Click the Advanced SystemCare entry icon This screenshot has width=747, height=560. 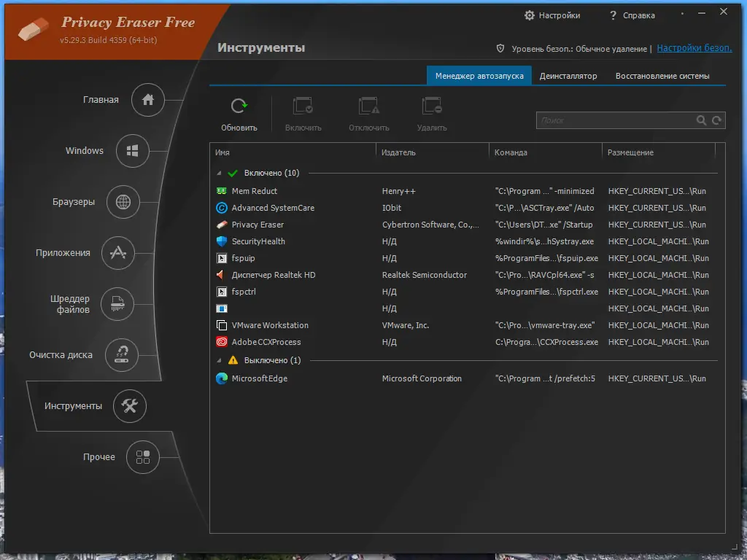pos(222,208)
